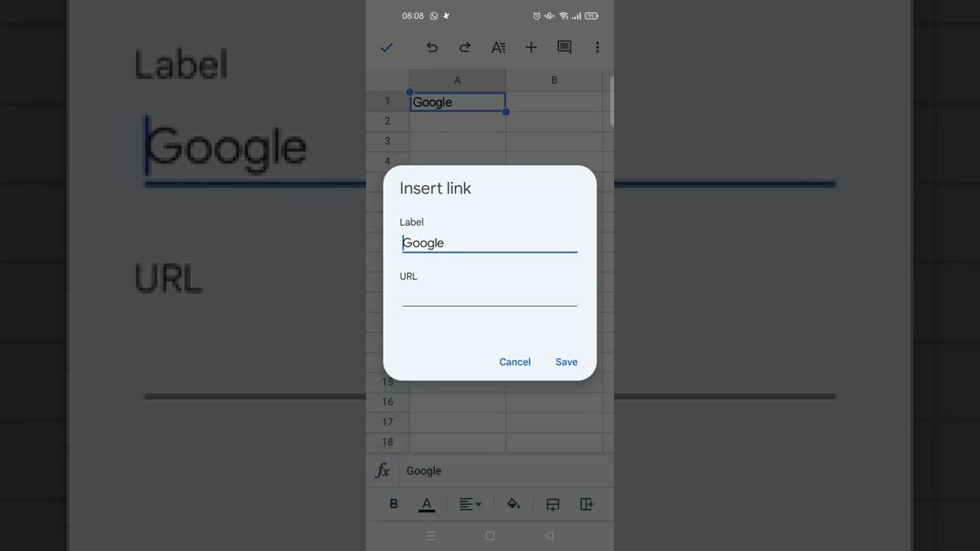The width and height of the screenshot is (980, 551).
Task: Redo the last action
Action: point(465,47)
